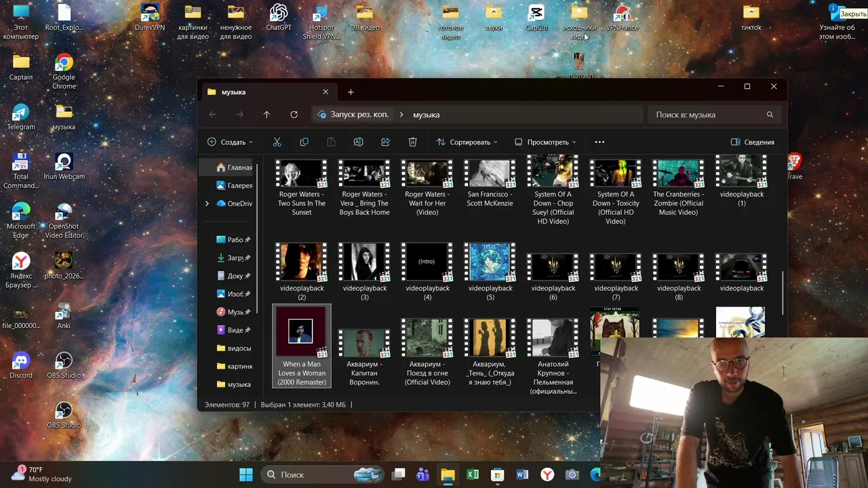
Task: Open the Создать dropdown menu
Action: (230, 142)
